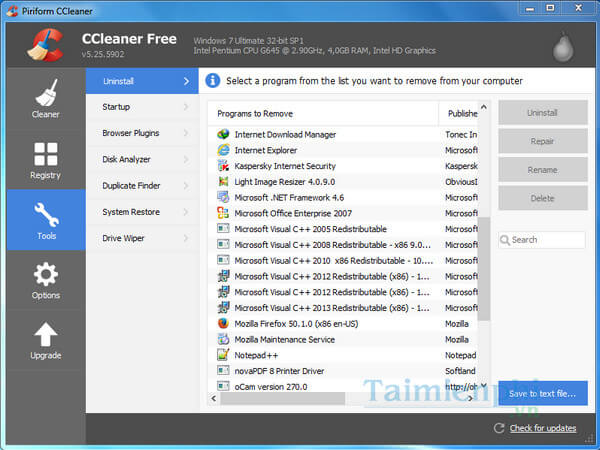Click the Internet Download Manager icon
The image size is (600, 450).
pos(223,134)
